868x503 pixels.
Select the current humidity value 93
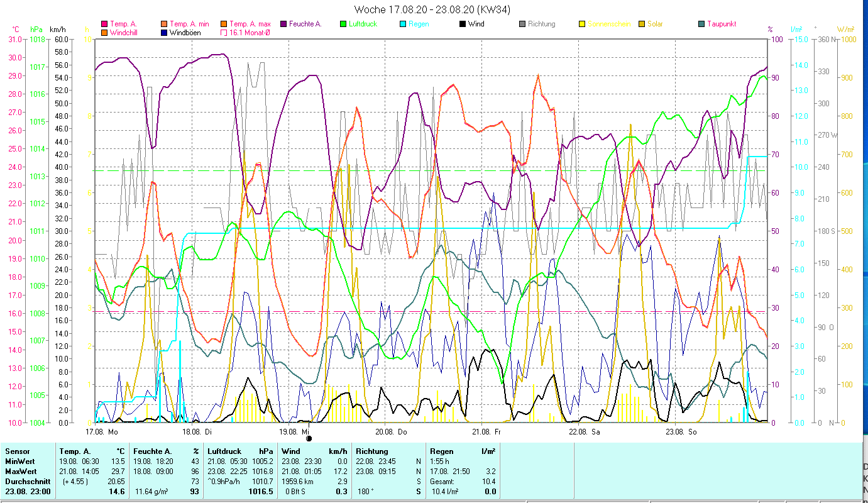194,492
